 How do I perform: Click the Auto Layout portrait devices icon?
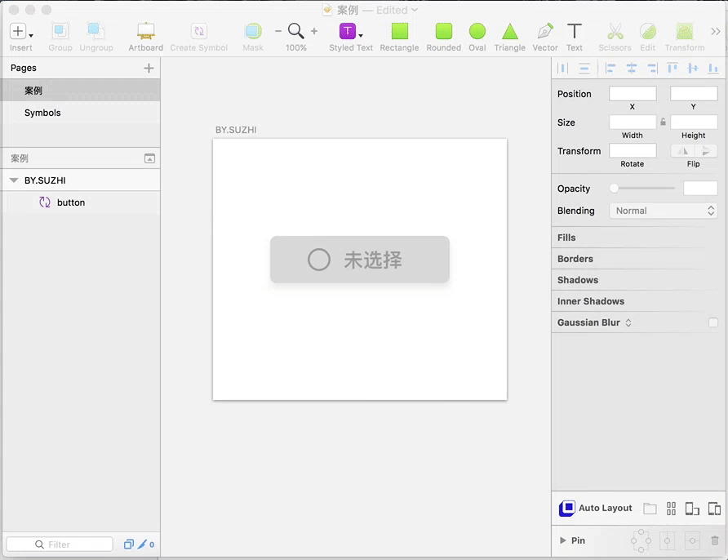pyautogui.click(x=692, y=509)
